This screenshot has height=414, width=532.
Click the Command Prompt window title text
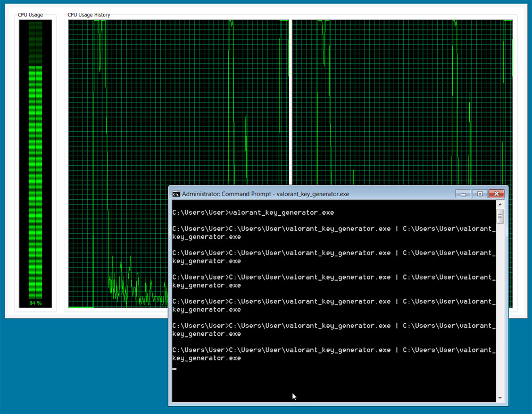[x=265, y=194]
